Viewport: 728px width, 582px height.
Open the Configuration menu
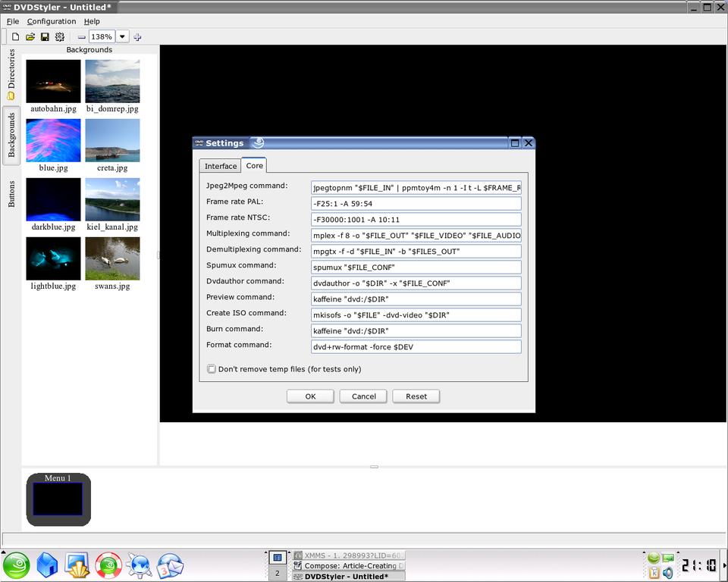pos(52,21)
